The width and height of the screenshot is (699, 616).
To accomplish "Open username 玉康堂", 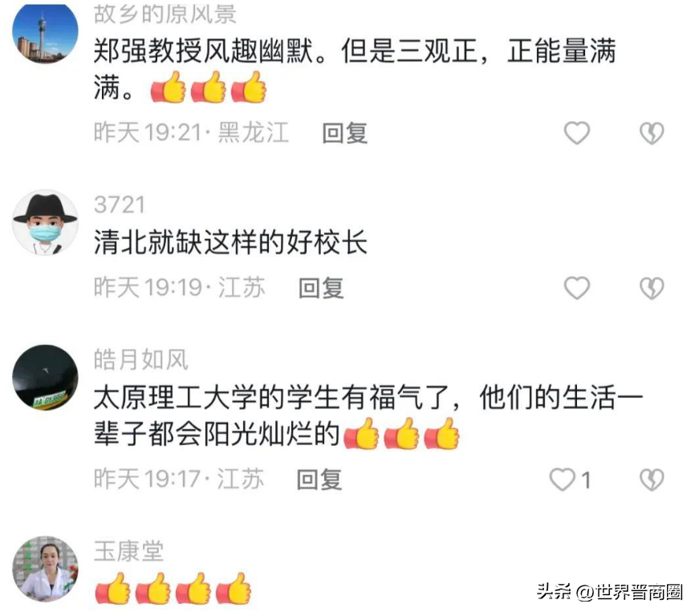I will (129, 551).
